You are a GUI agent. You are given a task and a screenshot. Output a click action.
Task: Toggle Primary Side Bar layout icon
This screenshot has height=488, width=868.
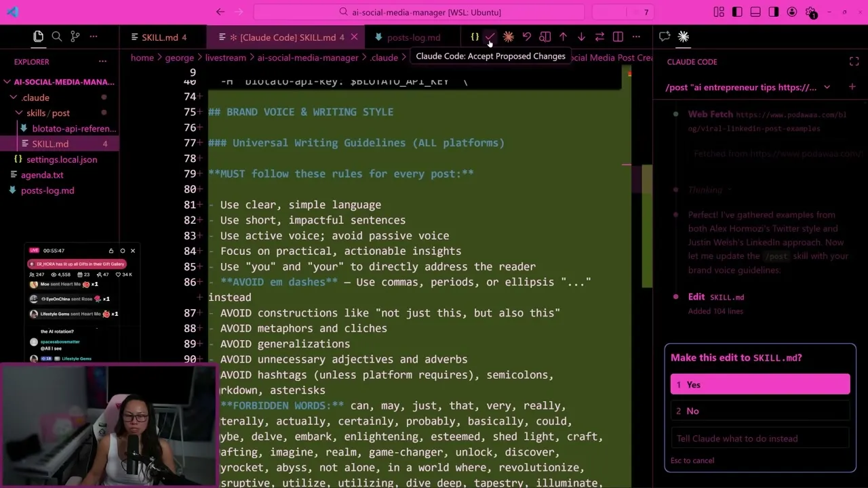[737, 12]
